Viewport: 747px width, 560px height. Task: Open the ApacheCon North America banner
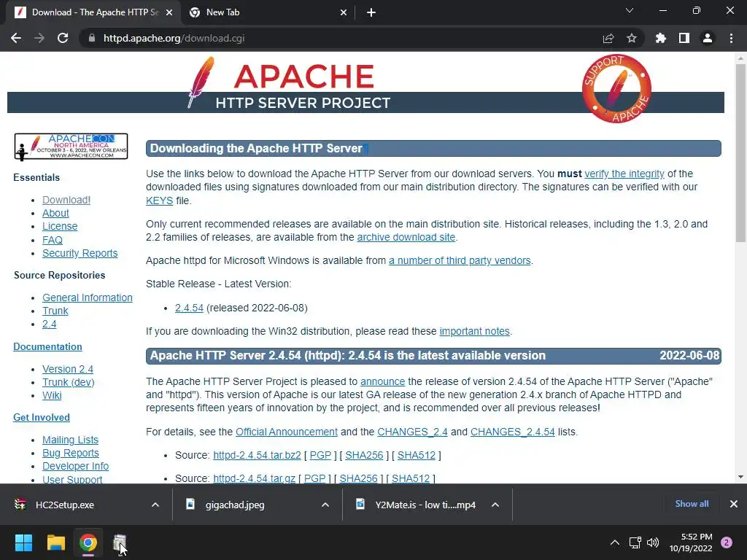pyautogui.click(x=71, y=147)
